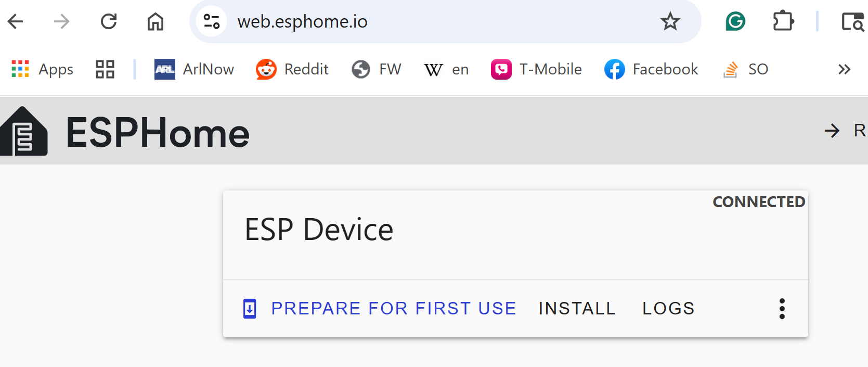This screenshot has width=868, height=367.
Task: Open the Grammarly extension icon
Action: [x=735, y=21]
